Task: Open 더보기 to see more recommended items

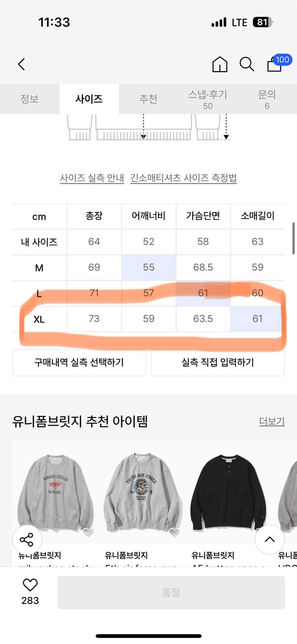Action: (x=272, y=421)
